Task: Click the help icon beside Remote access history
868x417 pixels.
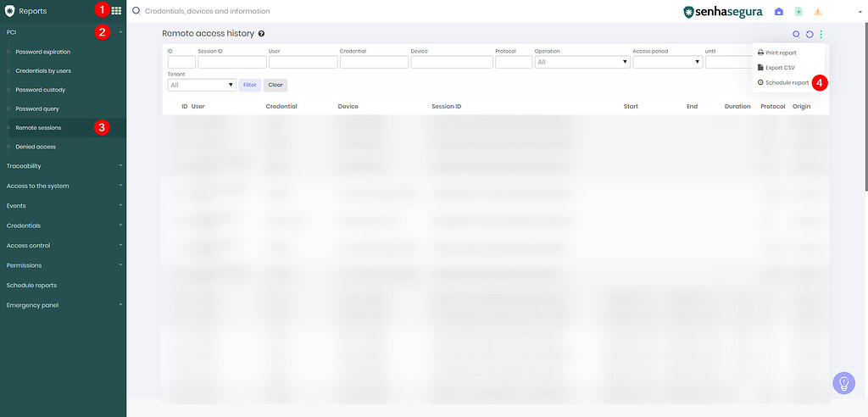Action: (x=261, y=34)
